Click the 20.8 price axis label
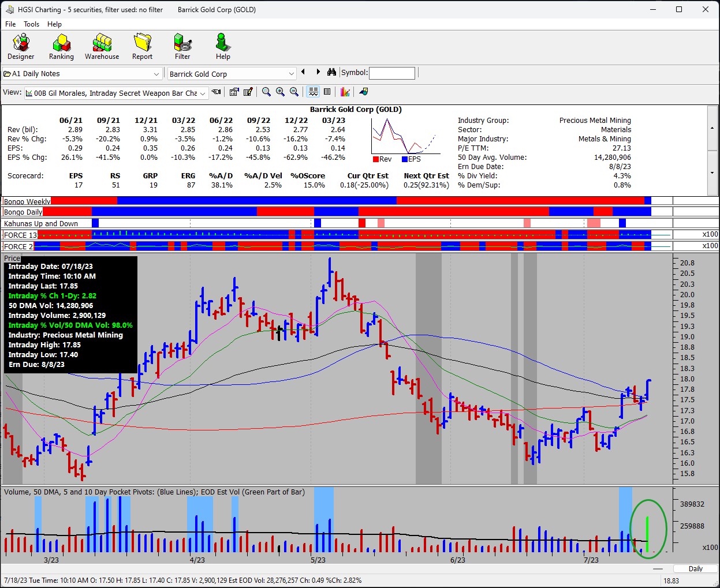720x588 pixels. click(687, 263)
